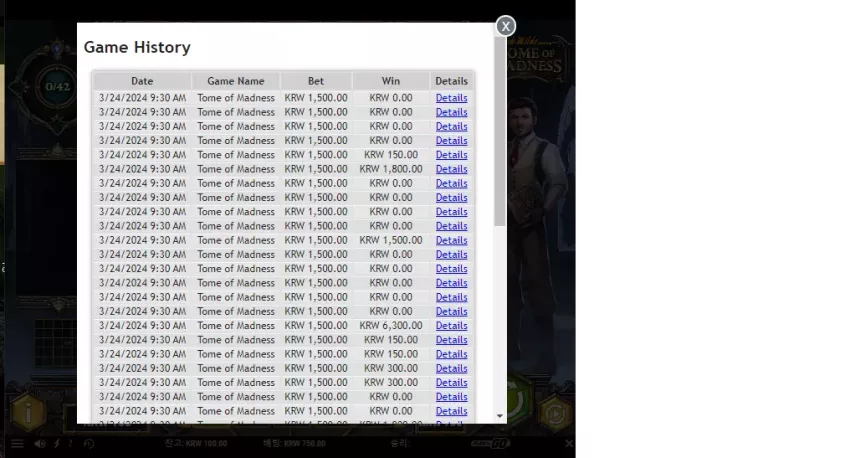Image resolution: width=850 pixels, height=458 pixels.
Task: Click the Game Name column header
Action: 235,81
